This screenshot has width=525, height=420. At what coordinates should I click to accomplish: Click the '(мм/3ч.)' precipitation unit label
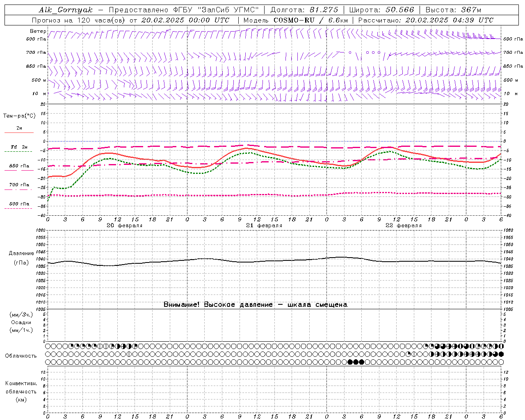21,315
